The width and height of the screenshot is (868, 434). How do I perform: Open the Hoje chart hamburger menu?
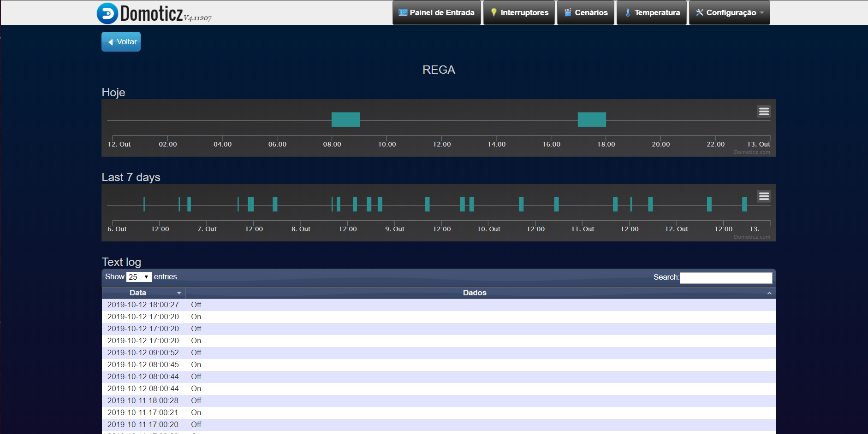764,111
